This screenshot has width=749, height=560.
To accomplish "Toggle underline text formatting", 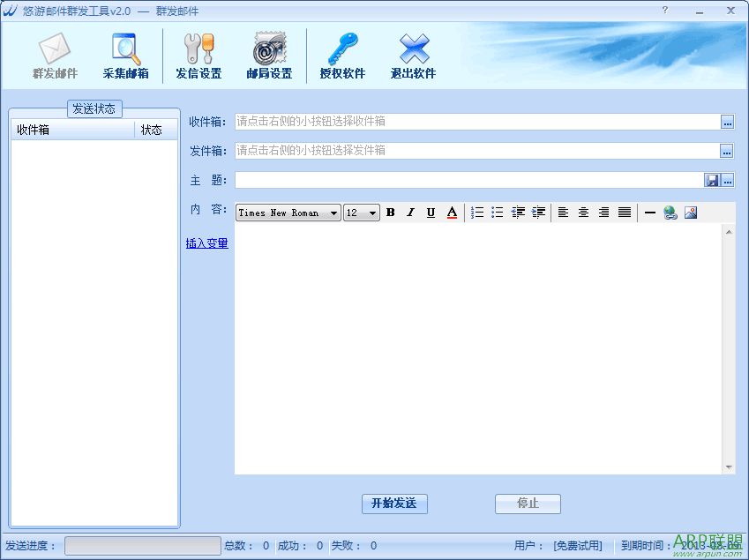I will pos(431,213).
